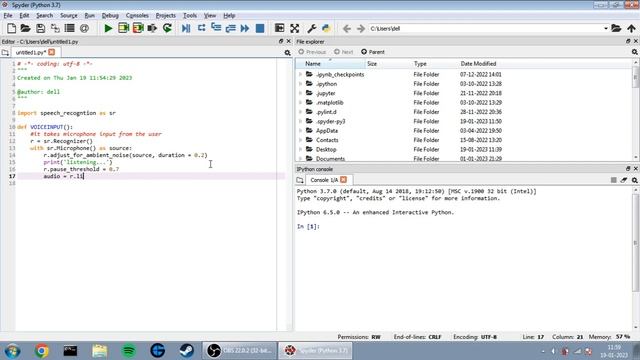Image resolution: width=640 pixels, height=360 pixels.
Task: Open the Projects menu
Action: [166, 16]
